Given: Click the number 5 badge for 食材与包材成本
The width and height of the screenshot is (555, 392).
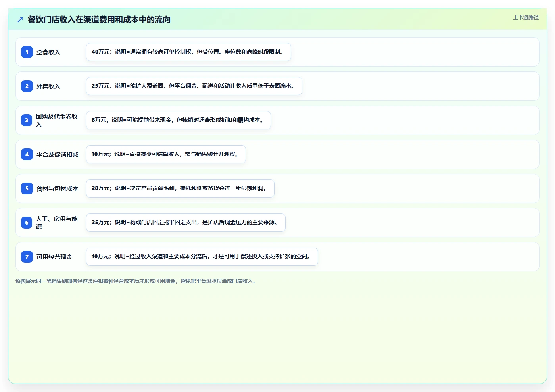Looking at the screenshot, I should click(x=27, y=188).
